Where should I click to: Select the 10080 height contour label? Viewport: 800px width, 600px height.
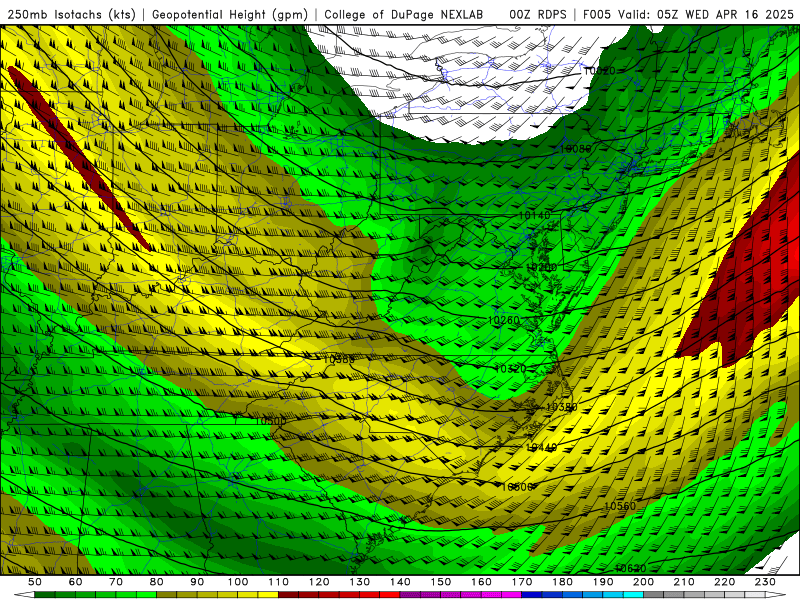575,149
